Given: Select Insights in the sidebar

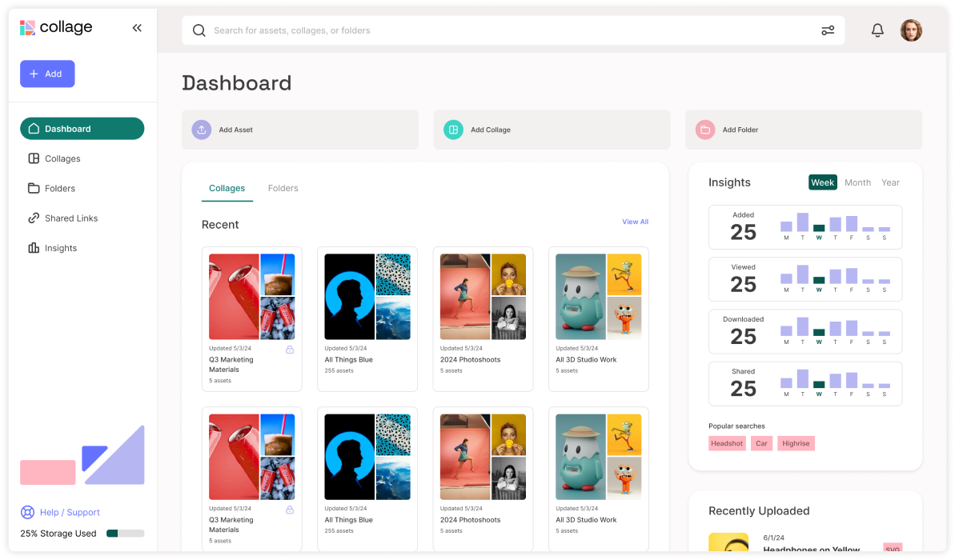Looking at the screenshot, I should (x=59, y=248).
